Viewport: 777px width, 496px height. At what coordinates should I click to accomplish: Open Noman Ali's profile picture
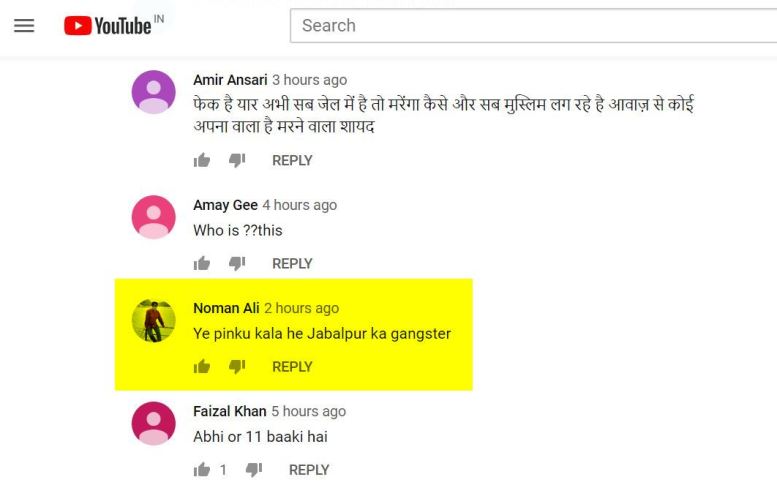tap(154, 321)
